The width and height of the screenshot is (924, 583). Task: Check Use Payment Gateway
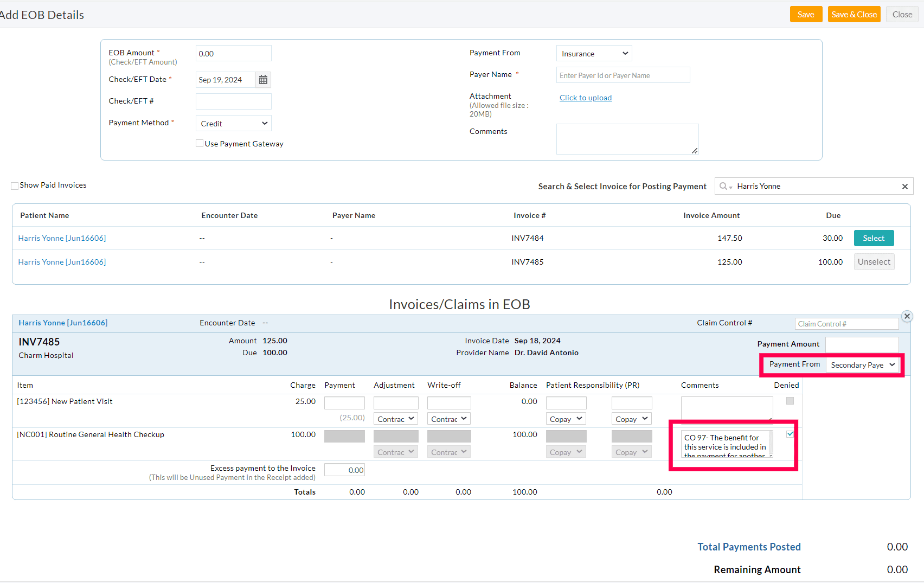200,143
